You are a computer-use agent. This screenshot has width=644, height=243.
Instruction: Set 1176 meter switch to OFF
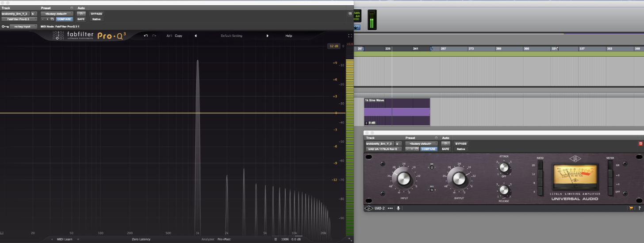[611, 191]
